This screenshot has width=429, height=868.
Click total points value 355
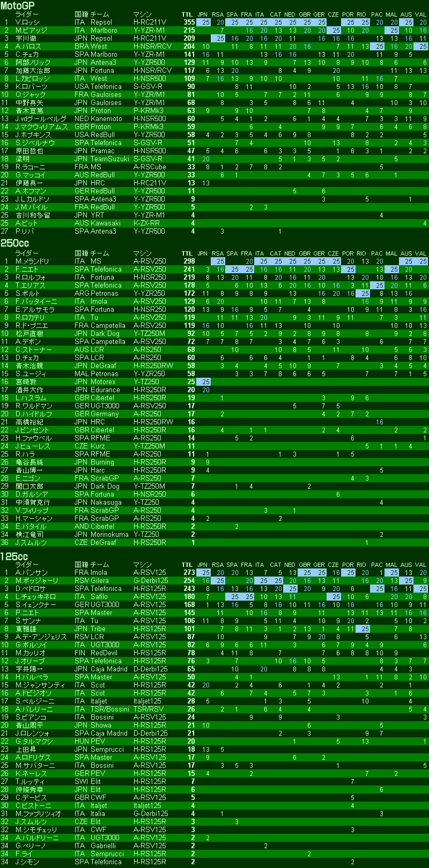pyautogui.click(x=189, y=23)
